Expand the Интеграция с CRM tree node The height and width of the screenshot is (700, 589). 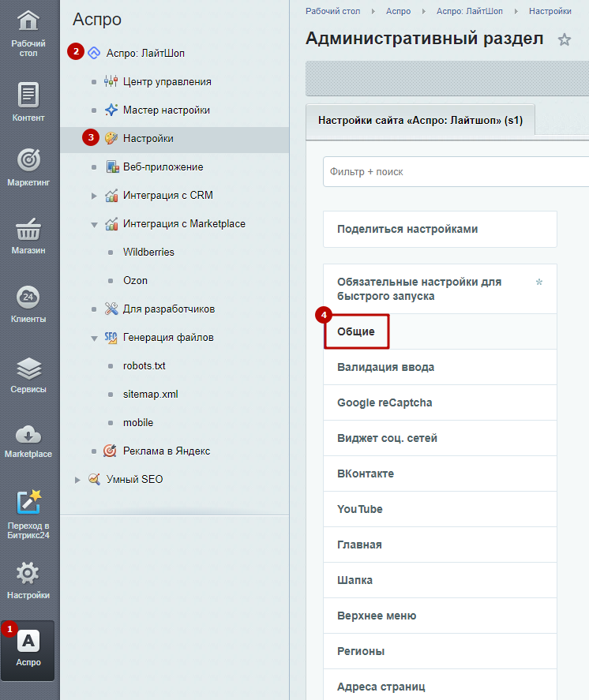point(94,196)
